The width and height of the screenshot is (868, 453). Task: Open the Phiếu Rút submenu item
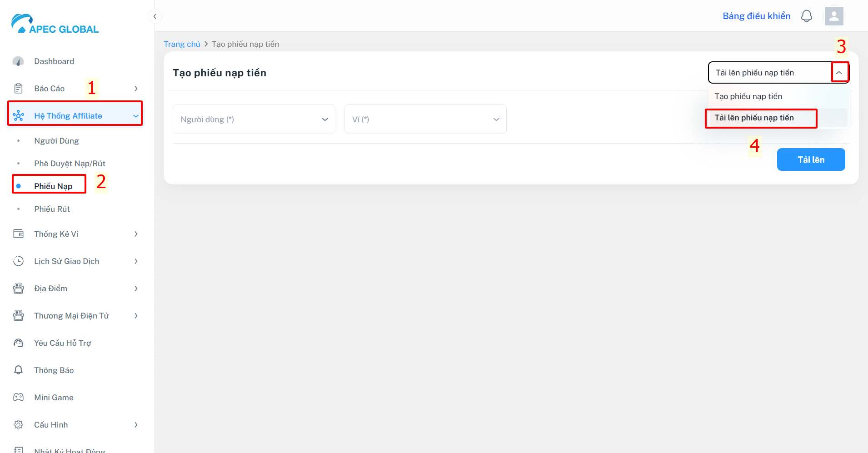pos(52,209)
